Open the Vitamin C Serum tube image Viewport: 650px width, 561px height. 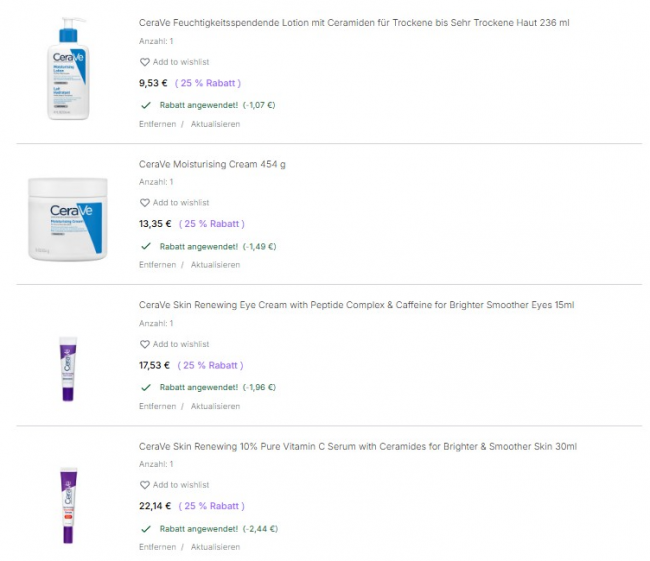pos(68,505)
